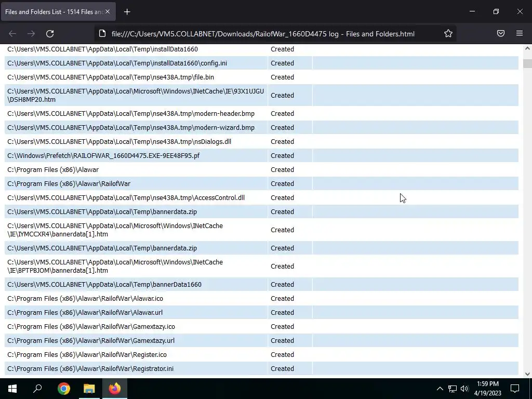The height and width of the screenshot is (399, 532).
Task: Open the Firefox hamburger menu
Action: pos(520,33)
